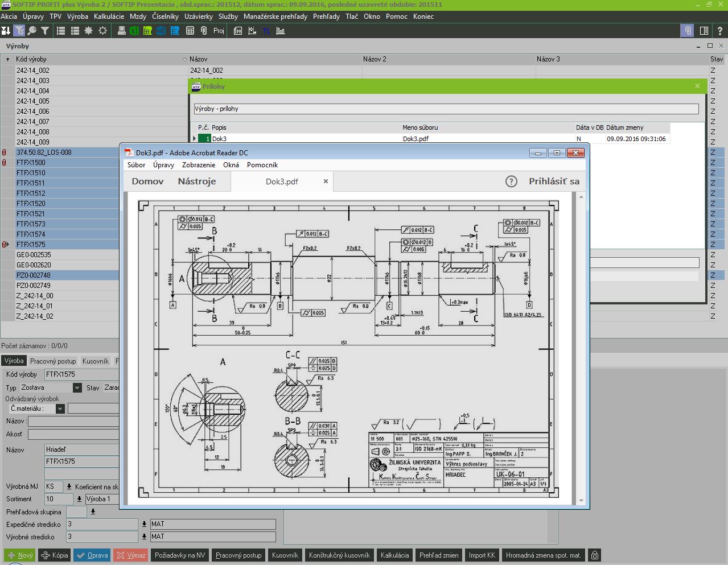The height and width of the screenshot is (565, 728).
Task: Export using the green Excel icon
Action: click(x=134, y=31)
